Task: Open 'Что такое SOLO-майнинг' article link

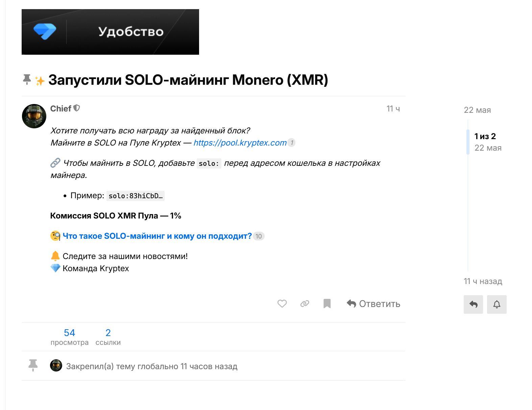Action: point(157,236)
